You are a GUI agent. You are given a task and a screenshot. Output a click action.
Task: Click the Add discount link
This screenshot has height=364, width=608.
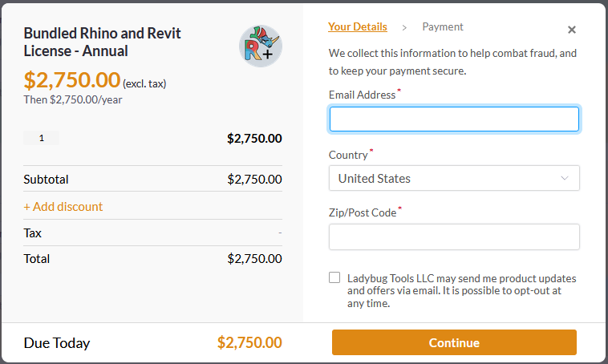[x=63, y=206]
